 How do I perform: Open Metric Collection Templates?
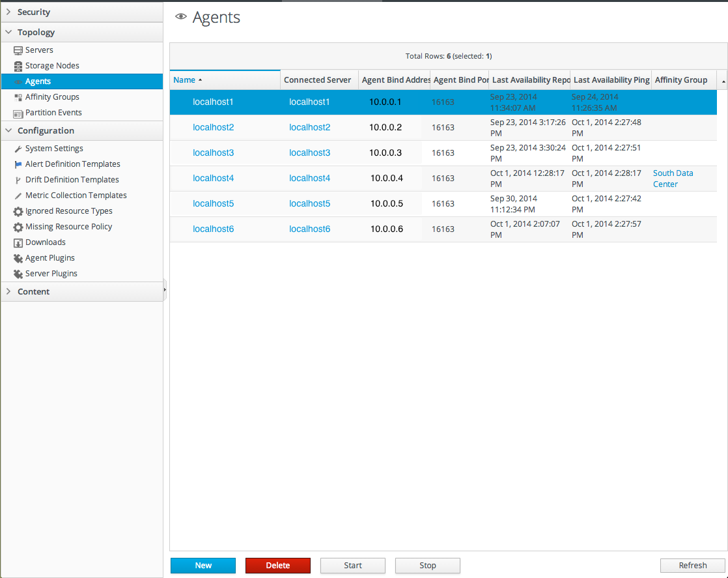76,195
